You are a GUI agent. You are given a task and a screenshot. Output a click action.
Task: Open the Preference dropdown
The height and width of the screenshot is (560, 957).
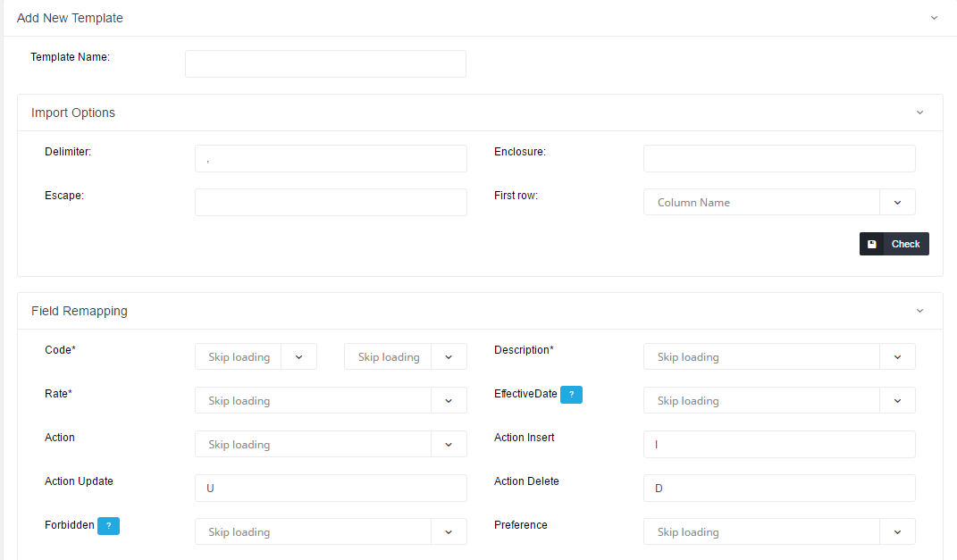coord(778,532)
